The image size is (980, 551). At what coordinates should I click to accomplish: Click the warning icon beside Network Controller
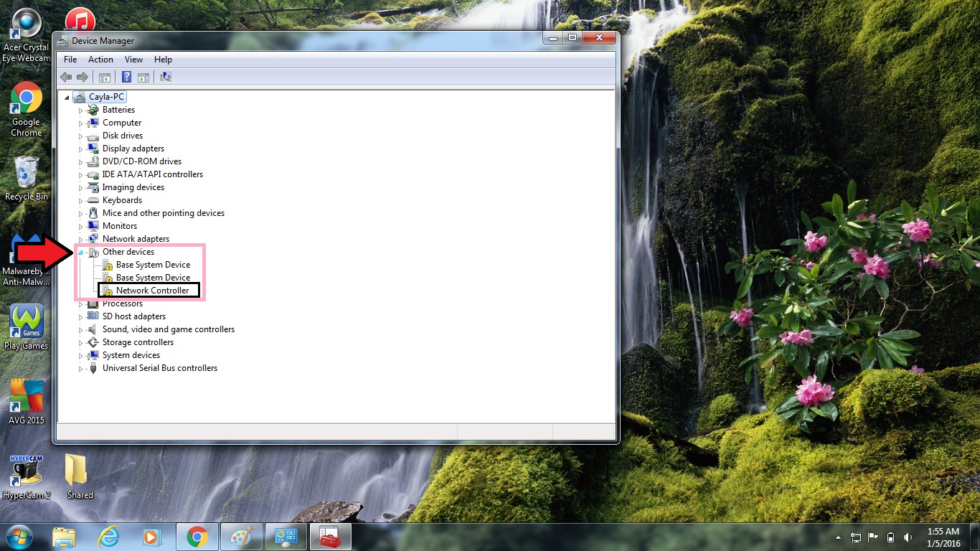[107, 291]
